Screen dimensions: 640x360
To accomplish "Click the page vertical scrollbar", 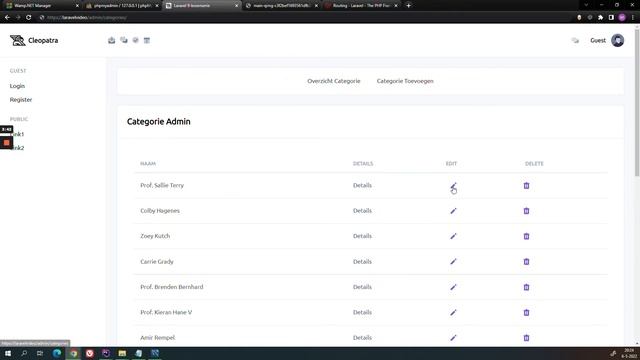I will pyautogui.click(x=637, y=102).
